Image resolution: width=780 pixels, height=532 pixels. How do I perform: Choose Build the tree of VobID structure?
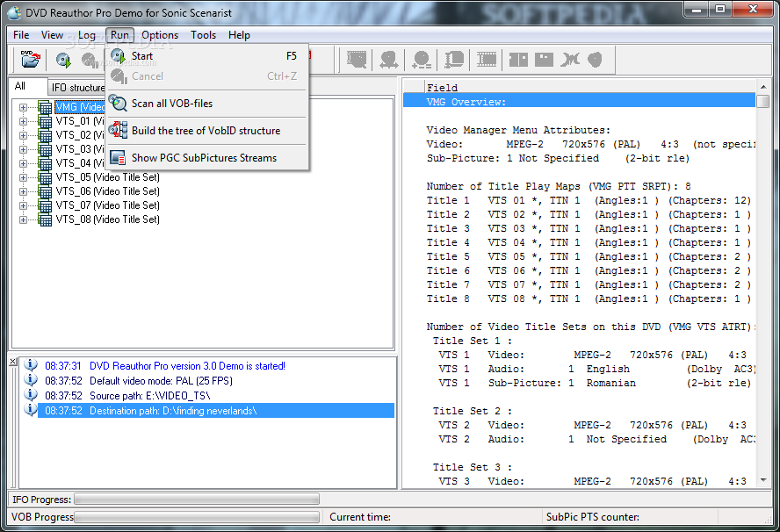point(206,130)
